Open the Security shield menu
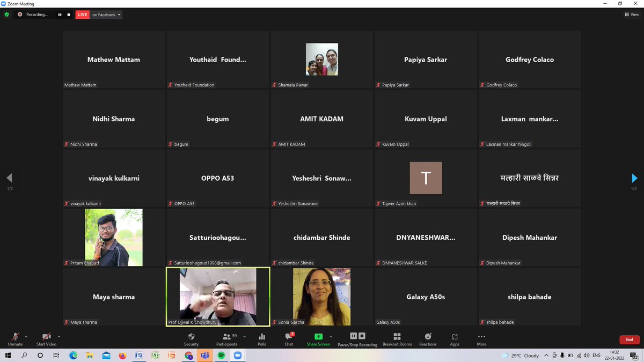The width and height of the screenshot is (644, 362). [x=191, y=339]
